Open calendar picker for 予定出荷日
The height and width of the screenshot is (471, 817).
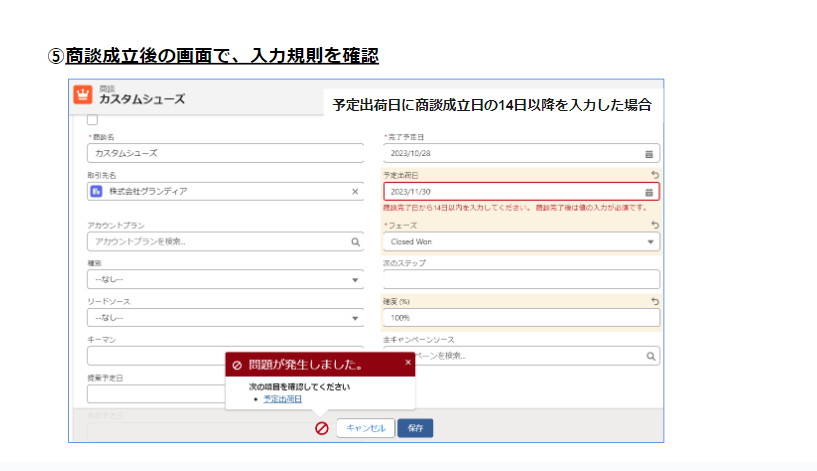click(649, 192)
